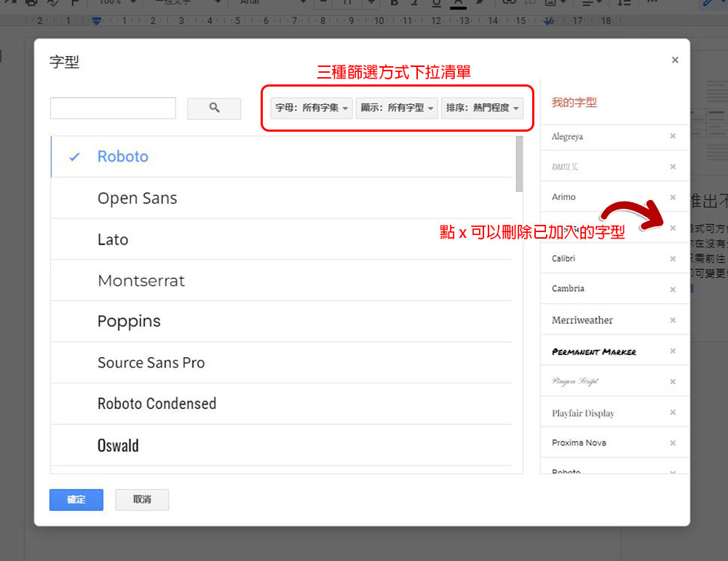Screen dimensions: 728x561
Task: Deselect the checked Roboto font
Action: tap(281, 156)
